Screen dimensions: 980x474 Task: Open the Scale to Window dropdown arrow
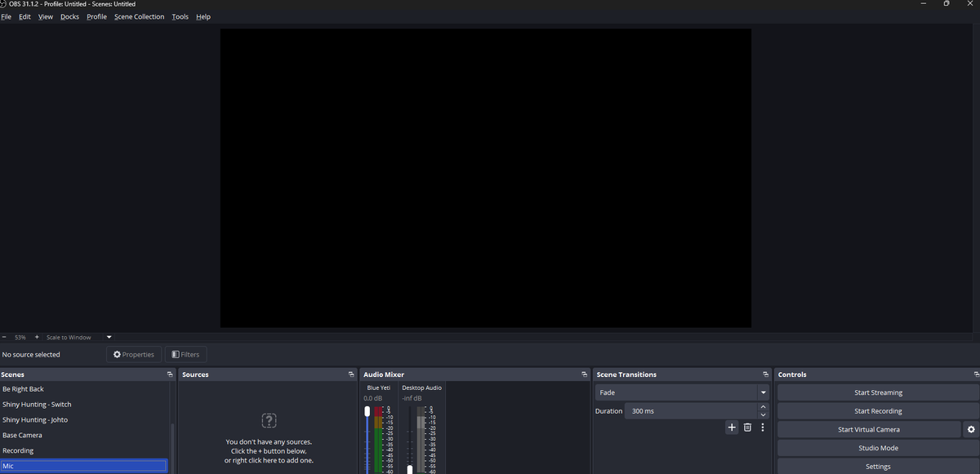click(109, 337)
